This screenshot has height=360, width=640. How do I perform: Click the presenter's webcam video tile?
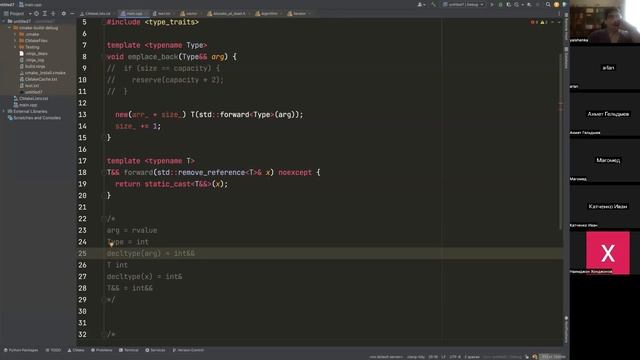pos(605,21)
